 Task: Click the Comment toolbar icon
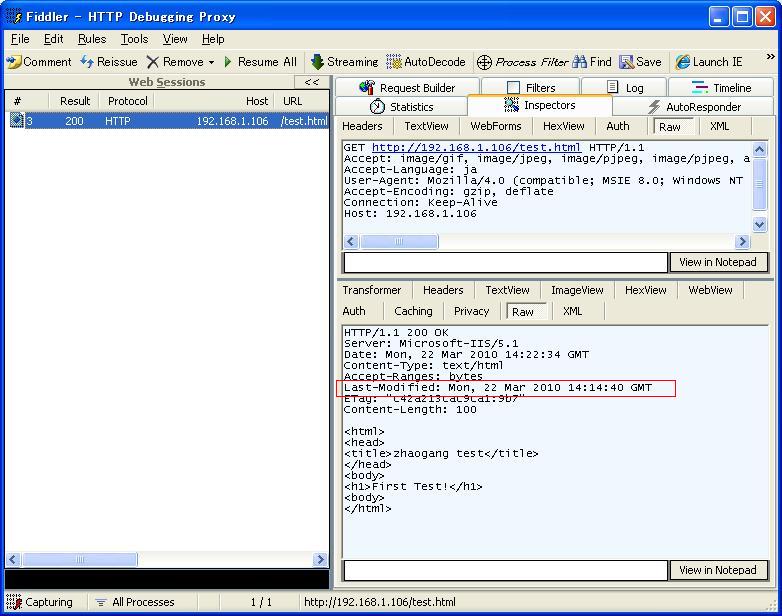point(13,62)
